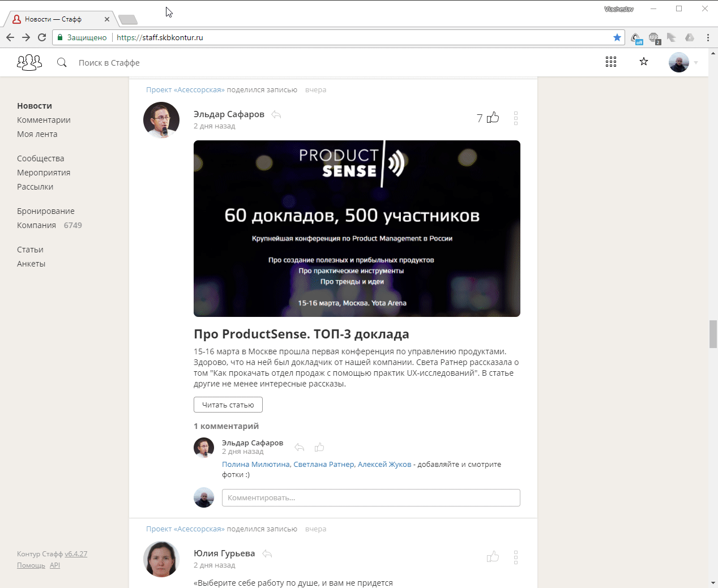Open Комментарии in the sidebar
Image resolution: width=718 pixels, height=588 pixels.
(44, 120)
